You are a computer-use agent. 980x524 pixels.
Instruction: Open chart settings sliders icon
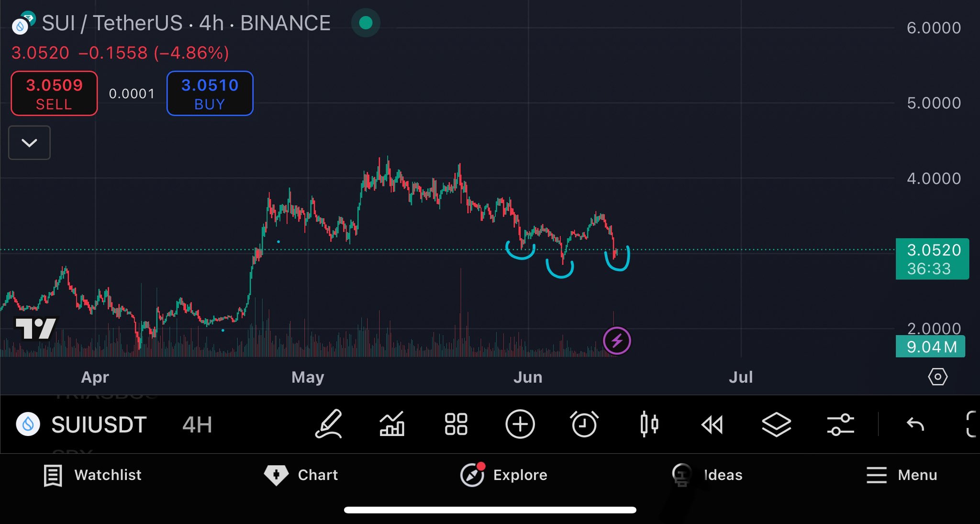click(x=840, y=424)
